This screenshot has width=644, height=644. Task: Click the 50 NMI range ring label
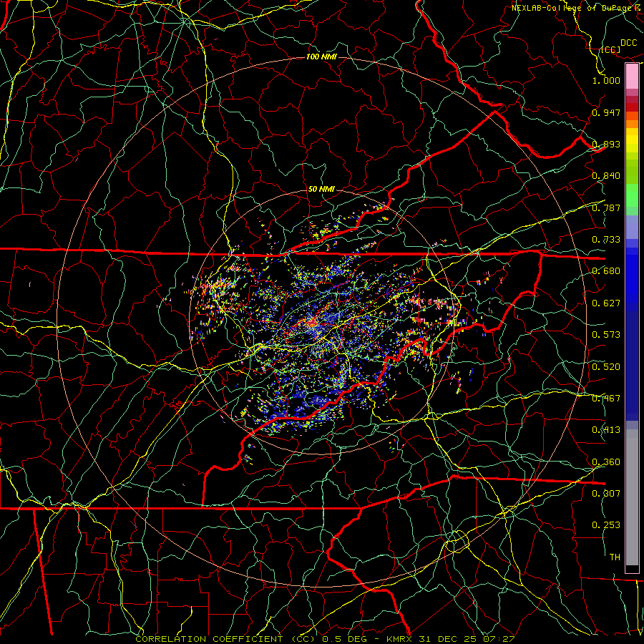point(321,190)
